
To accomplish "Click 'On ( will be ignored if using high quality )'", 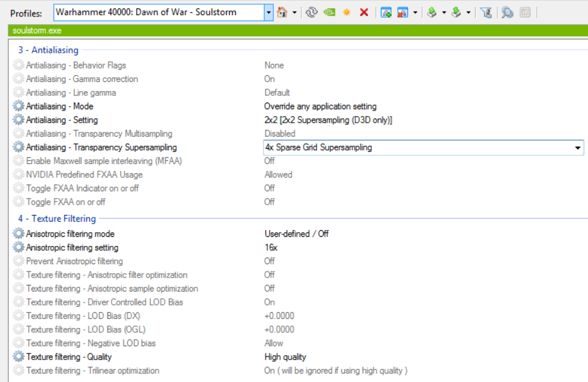I will tap(336, 370).
